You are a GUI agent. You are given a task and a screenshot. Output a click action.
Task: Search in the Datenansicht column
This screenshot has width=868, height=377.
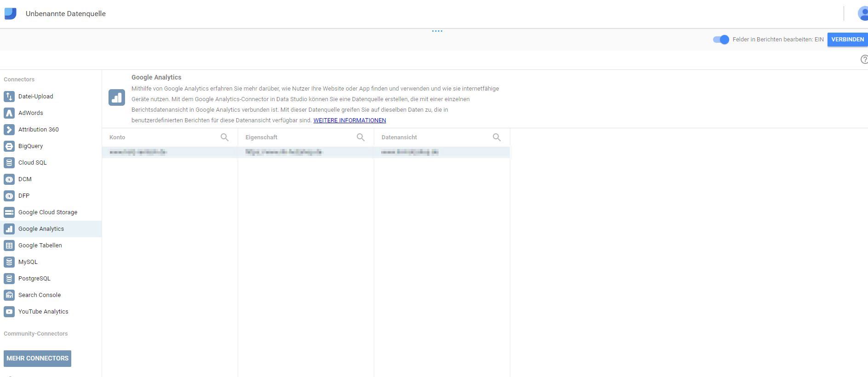[x=497, y=137]
